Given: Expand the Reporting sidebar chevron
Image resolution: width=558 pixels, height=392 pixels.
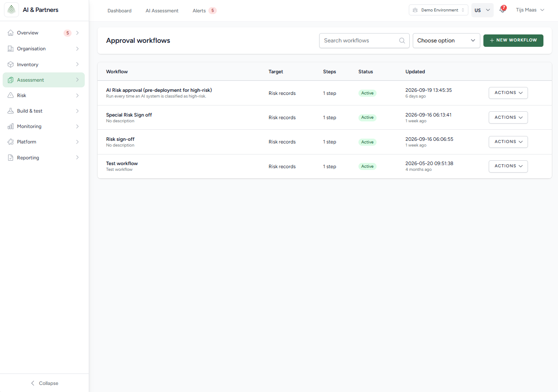Looking at the screenshot, I should [78, 158].
